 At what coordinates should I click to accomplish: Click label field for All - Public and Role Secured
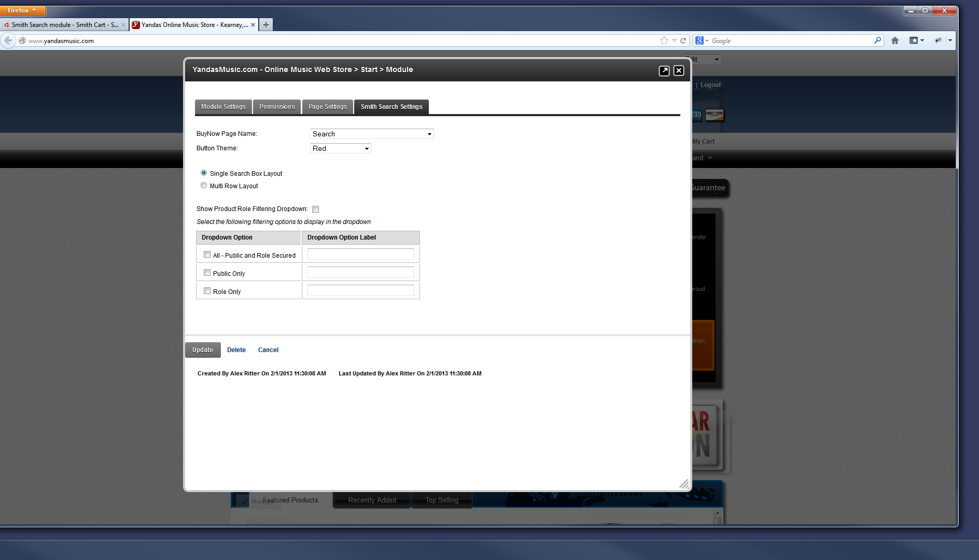point(361,254)
